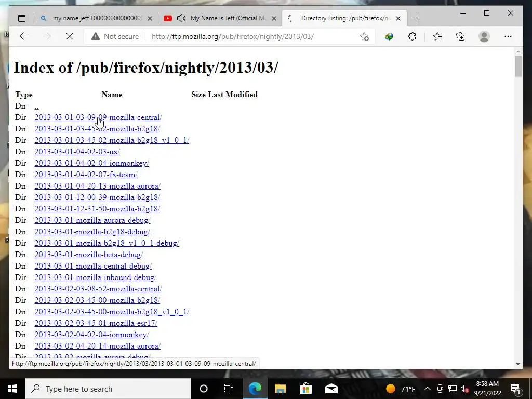Show hidden system tray icons chevron

pyautogui.click(x=428, y=389)
